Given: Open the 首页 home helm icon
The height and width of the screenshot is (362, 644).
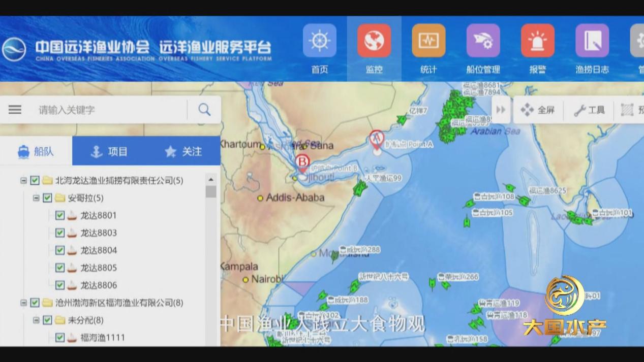Looking at the screenshot, I should click(x=320, y=41).
